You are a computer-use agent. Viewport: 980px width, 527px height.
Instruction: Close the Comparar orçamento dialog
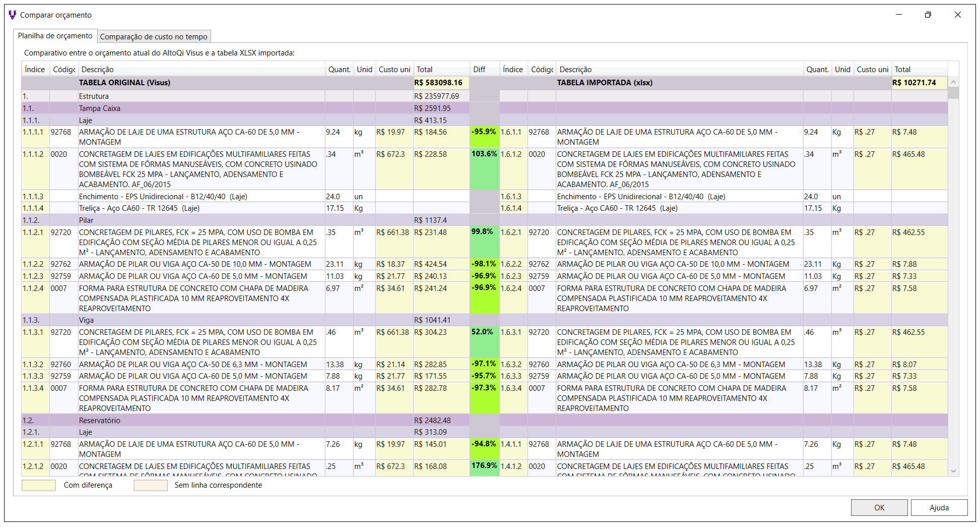point(957,15)
